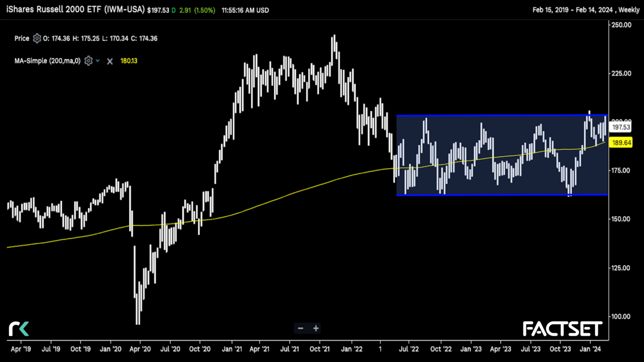Click the Price legend label
The image size is (644, 362).
point(22,38)
